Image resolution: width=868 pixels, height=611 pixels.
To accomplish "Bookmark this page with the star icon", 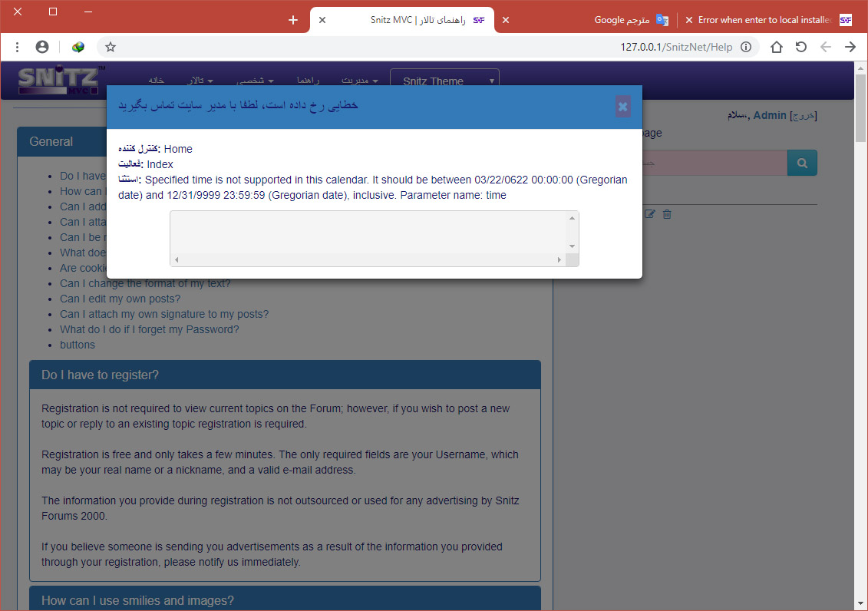I will click(x=111, y=47).
